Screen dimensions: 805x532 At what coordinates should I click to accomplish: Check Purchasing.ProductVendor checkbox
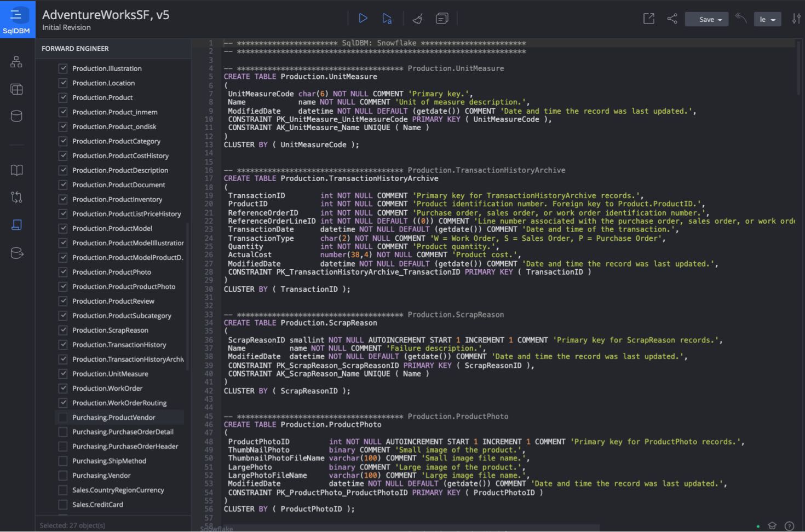(63, 418)
